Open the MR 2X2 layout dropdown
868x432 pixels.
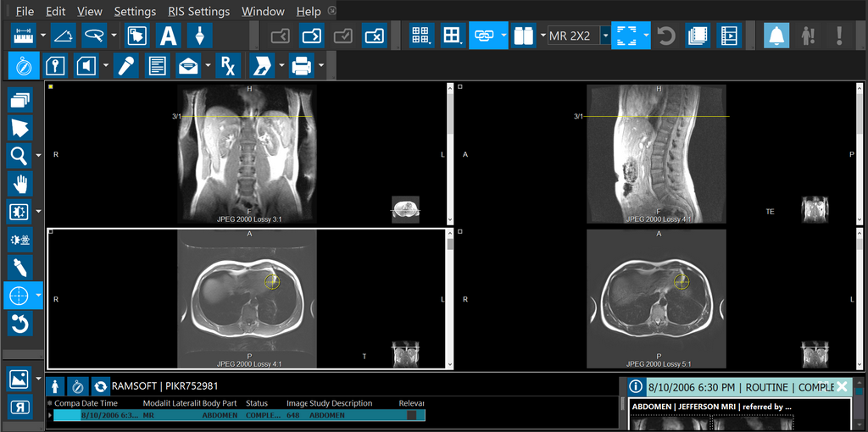pos(605,36)
